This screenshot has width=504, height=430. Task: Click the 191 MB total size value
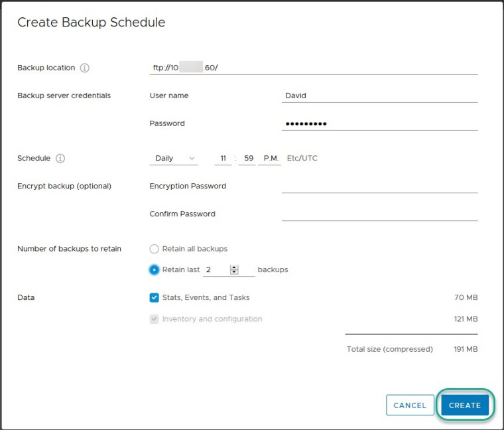click(x=466, y=349)
